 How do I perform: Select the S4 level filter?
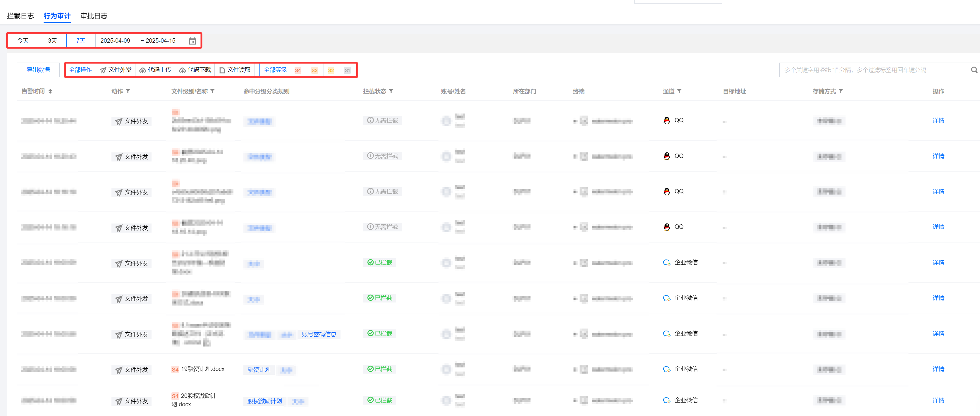[x=298, y=71]
